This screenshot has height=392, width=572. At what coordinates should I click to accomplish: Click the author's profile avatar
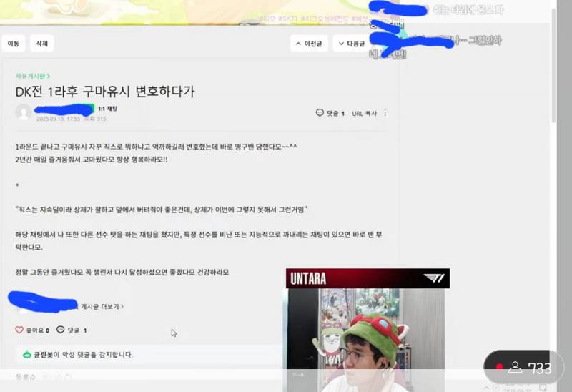click(24, 112)
